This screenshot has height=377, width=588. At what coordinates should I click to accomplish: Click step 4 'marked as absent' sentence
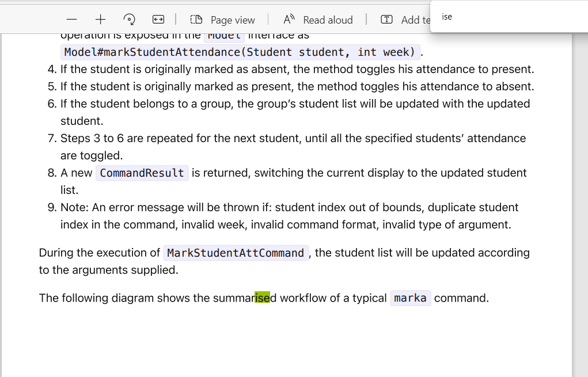pos(297,69)
